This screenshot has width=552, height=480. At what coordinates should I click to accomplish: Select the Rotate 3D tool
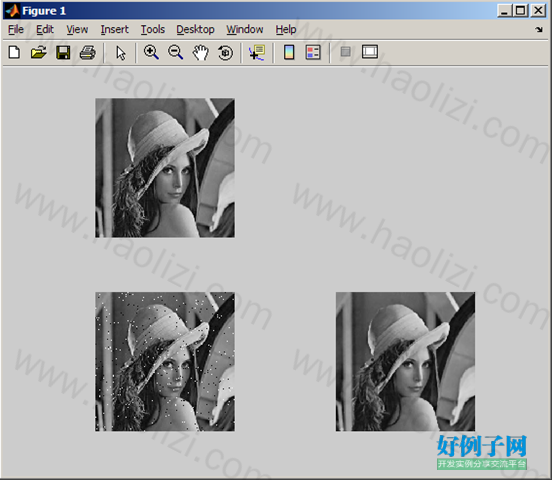click(225, 53)
